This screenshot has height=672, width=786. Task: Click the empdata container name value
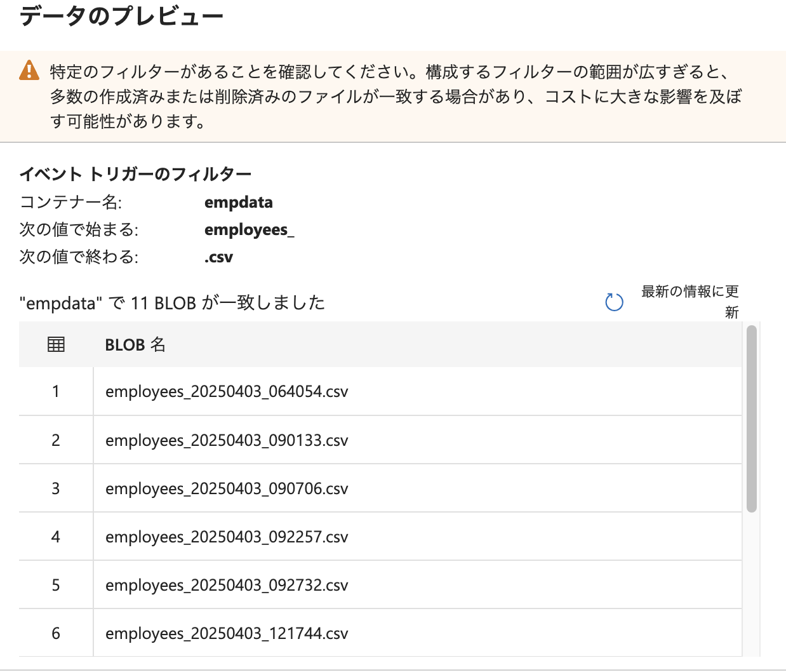tap(238, 202)
